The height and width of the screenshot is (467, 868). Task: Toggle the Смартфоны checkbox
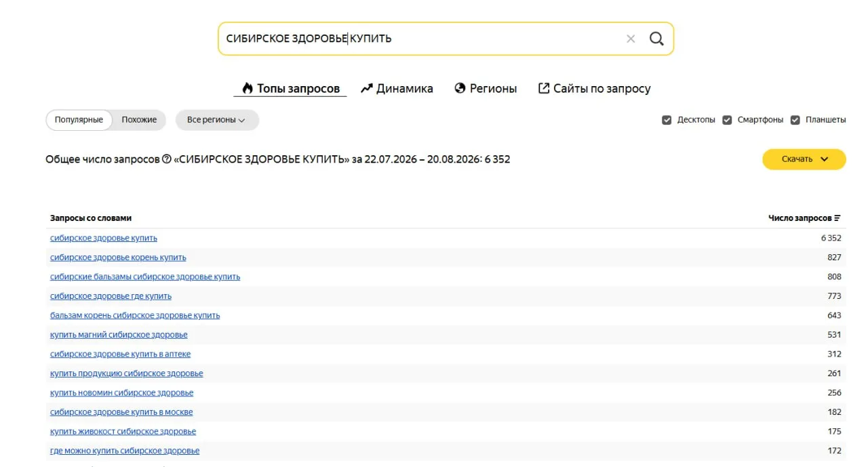727,120
